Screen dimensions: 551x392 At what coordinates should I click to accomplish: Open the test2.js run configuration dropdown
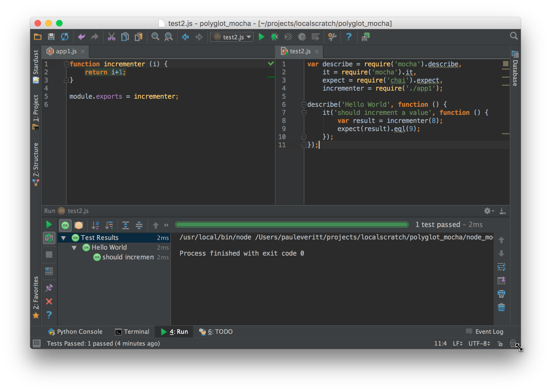tap(232, 37)
